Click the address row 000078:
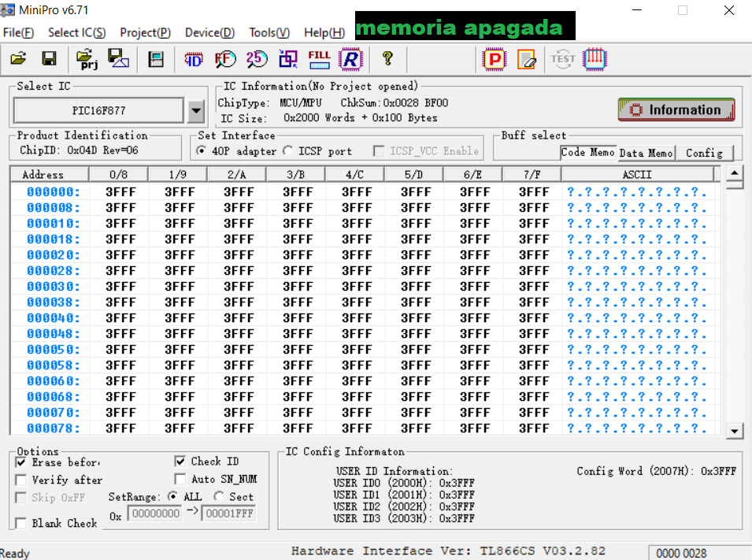Image resolution: width=752 pixels, height=560 pixels. (x=54, y=428)
